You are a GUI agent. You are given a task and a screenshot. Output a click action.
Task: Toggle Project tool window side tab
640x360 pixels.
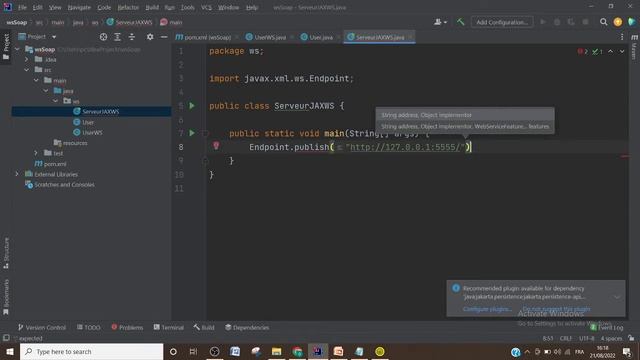click(6, 47)
